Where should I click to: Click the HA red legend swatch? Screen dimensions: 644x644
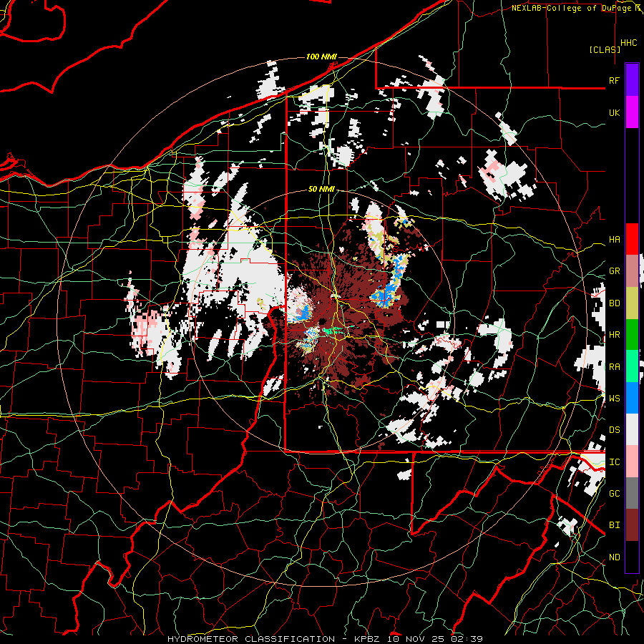(632, 239)
